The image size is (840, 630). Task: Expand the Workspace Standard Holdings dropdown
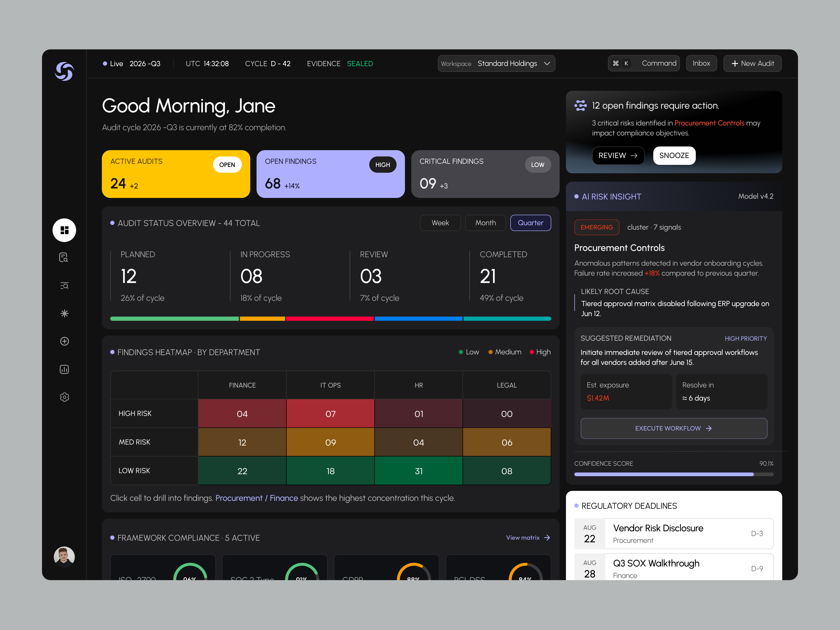tap(496, 63)
